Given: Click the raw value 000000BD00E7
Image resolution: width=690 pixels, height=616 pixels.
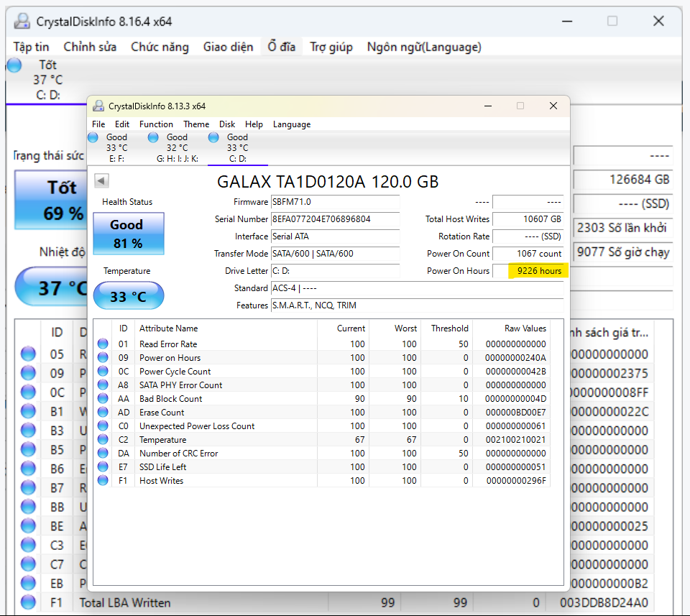Looking at the screenshot, I should pyautogui.click(x=515, y=413).
